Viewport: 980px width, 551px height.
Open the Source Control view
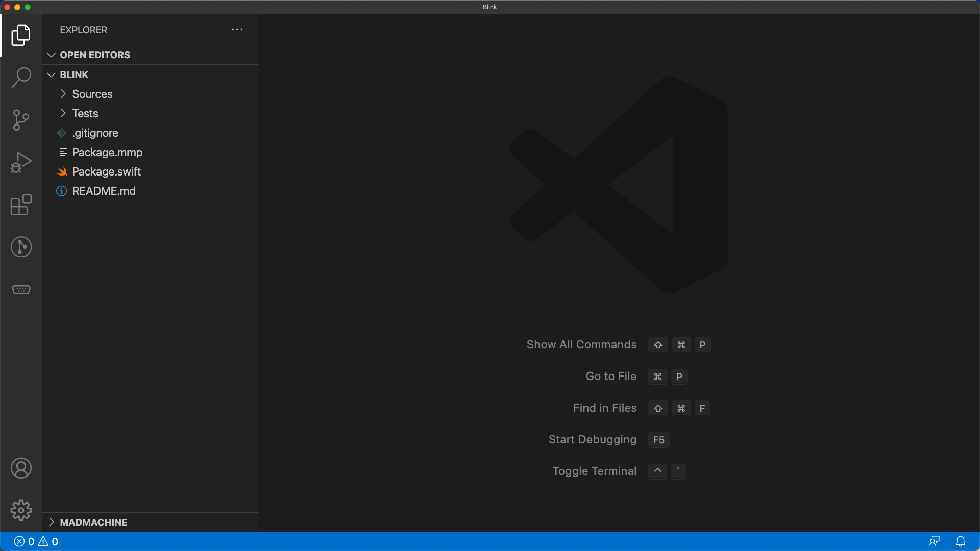pos(21,120)
